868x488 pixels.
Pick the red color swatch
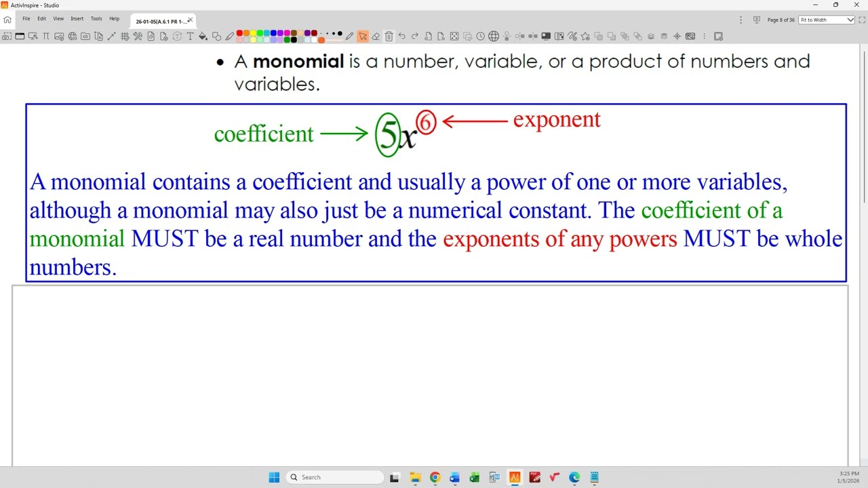(239, 33)
